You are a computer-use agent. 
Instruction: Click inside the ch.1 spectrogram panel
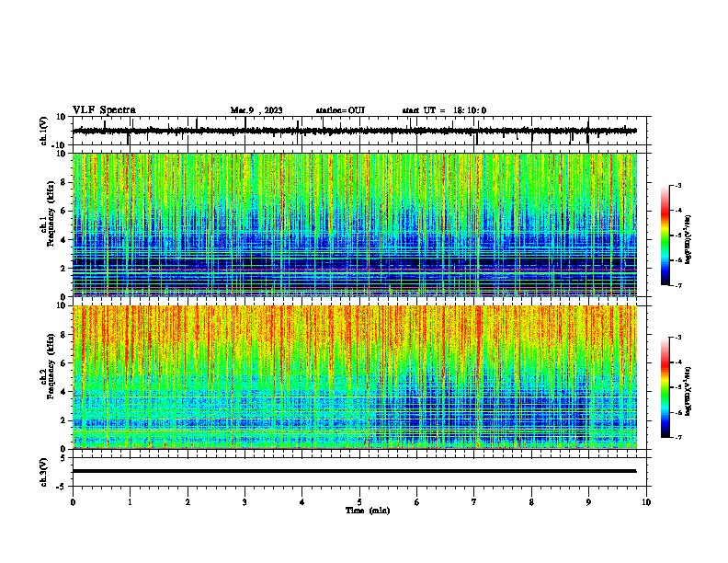[x=355, y=224]
